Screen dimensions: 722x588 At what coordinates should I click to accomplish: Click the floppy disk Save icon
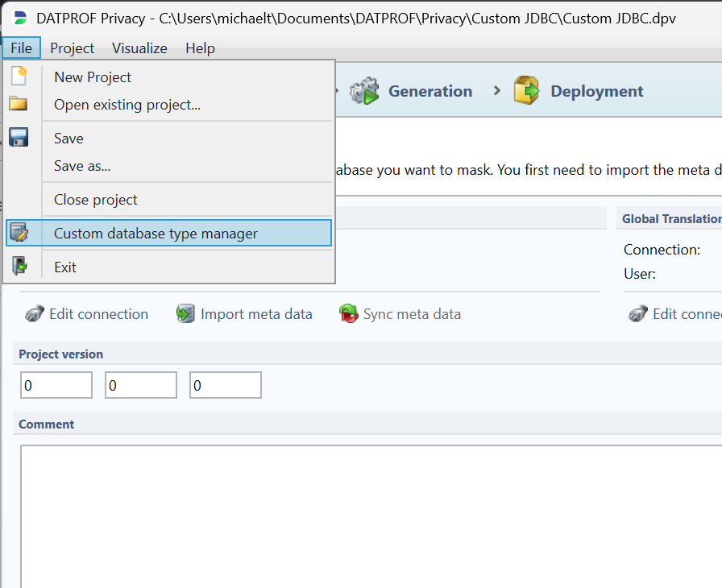tap(19, 137)
